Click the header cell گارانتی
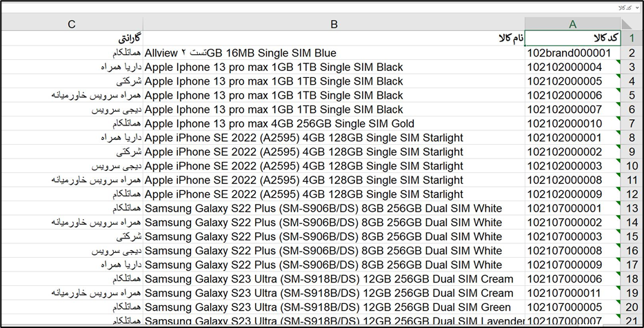The width and height of the screenshot is (644, 328). pyautogui.click(x=72, y=38)
